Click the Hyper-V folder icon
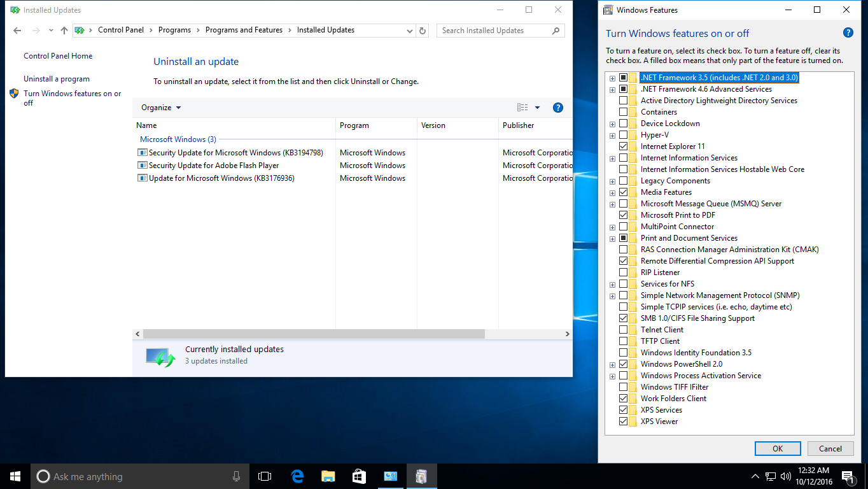This screenshot has width=868, height=489. click(633, 135)
